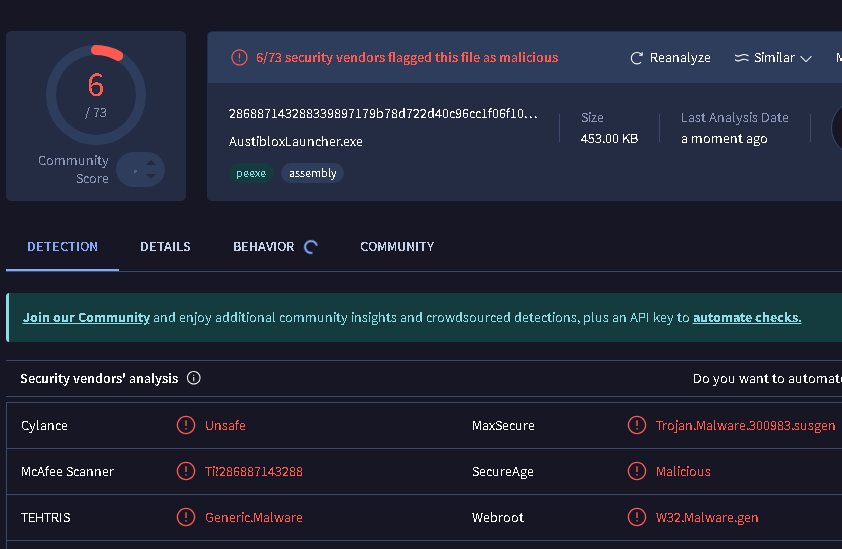Click the Cylance vendor name

click(x=44, y=425)
